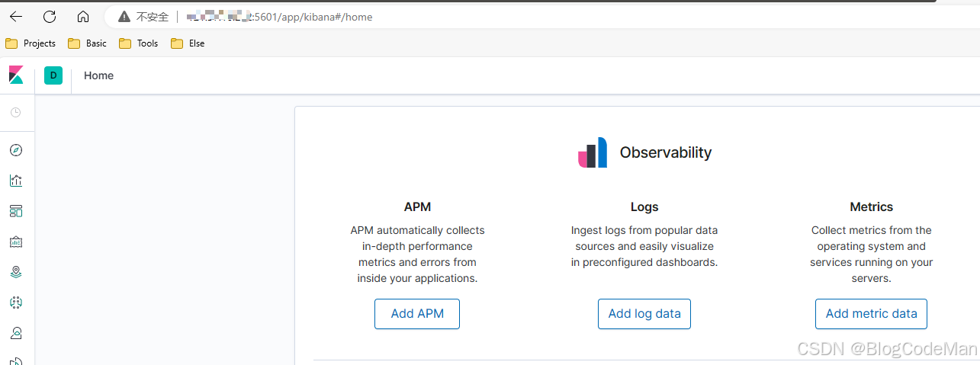Click the Metrics heading text
980x365 pixels.
(871, 207)
